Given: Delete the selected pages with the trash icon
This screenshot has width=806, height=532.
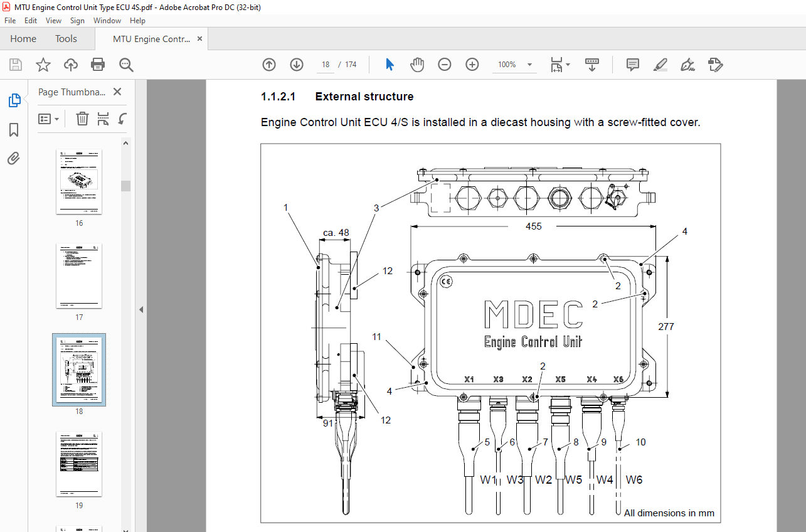Looking at the screenshot, I should [82, 119].
